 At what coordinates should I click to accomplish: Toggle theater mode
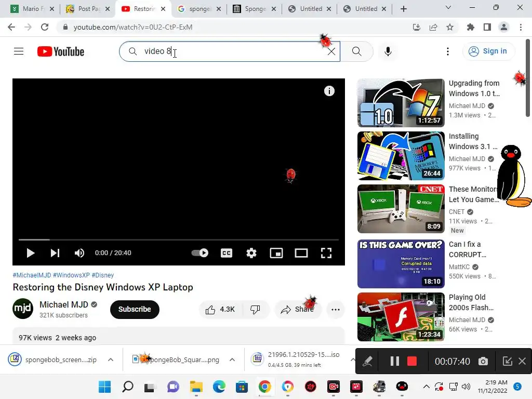pos(301,253)
